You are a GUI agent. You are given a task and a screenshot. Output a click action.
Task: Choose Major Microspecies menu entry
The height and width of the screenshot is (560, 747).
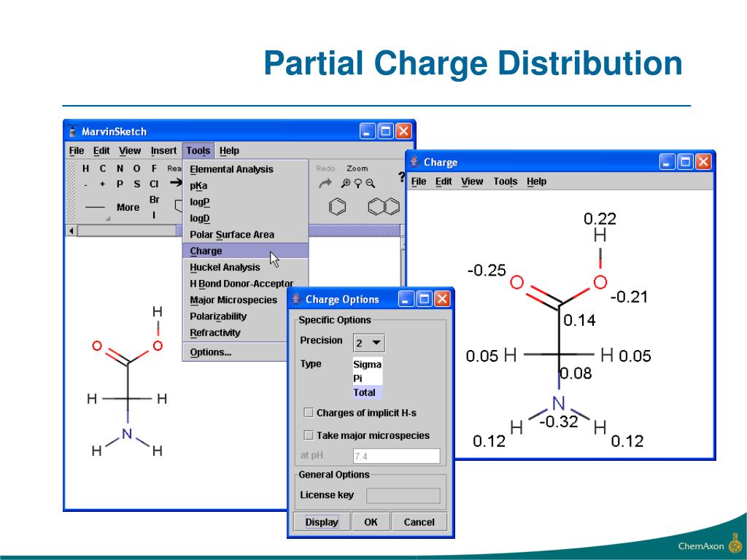[x=236, y=300]
